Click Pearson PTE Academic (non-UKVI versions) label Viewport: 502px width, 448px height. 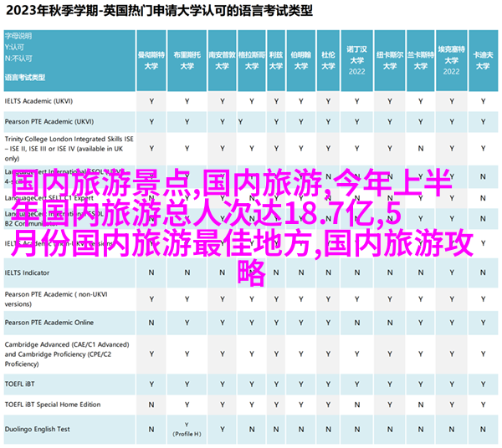tap(56, 299)
